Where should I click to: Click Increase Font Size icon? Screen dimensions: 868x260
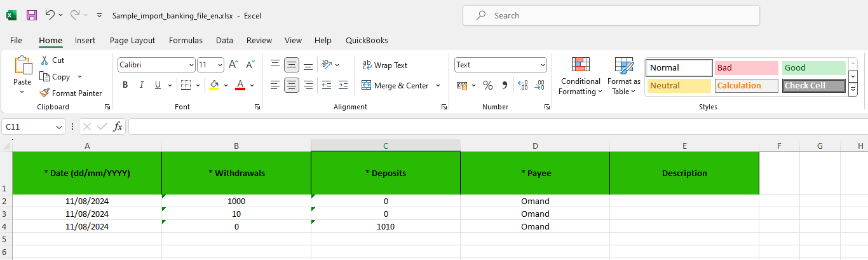233,65
